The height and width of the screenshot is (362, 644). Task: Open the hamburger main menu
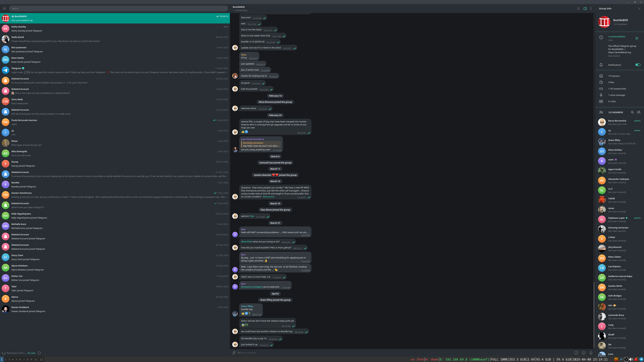coord(5,9)
